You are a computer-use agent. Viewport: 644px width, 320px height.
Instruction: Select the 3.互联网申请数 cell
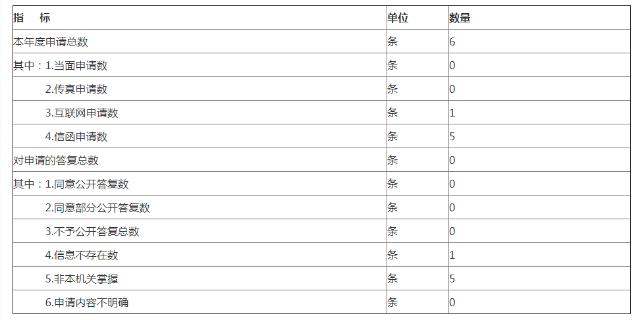click(x=82, y=113)
